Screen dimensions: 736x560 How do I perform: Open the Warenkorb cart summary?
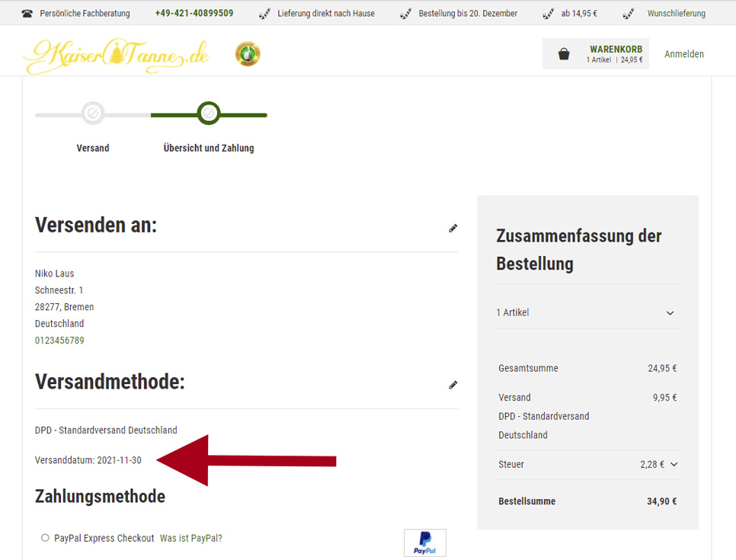coord(615,54)
